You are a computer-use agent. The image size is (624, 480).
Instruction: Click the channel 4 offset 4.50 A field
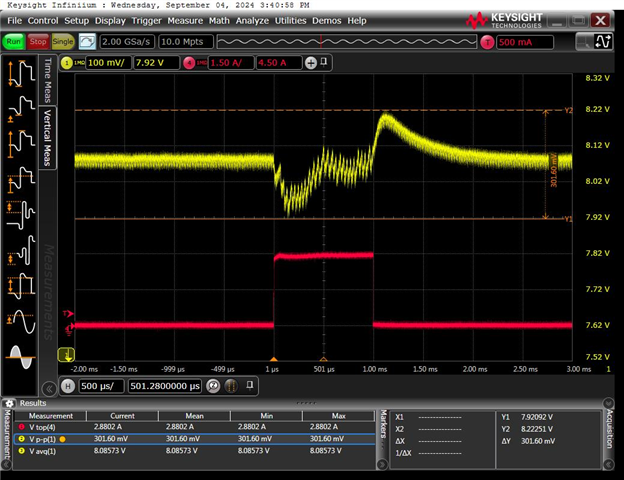(x=279, y=63)
